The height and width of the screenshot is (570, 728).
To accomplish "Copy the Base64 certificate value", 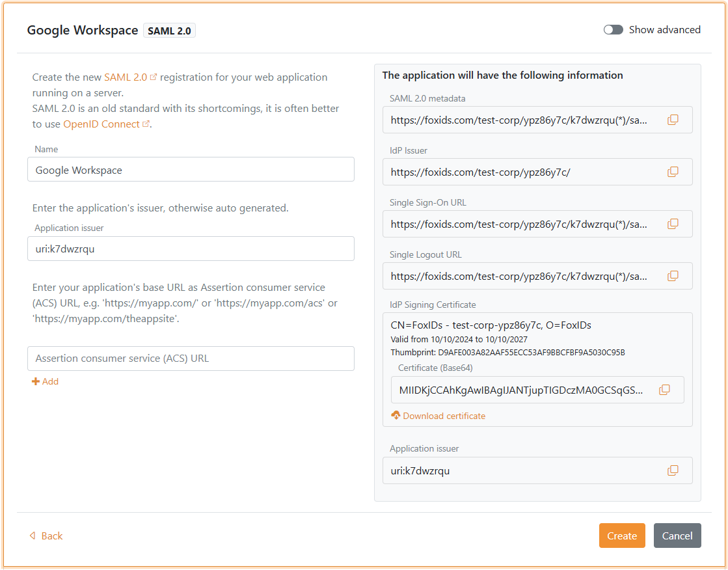I will point(664,389).
